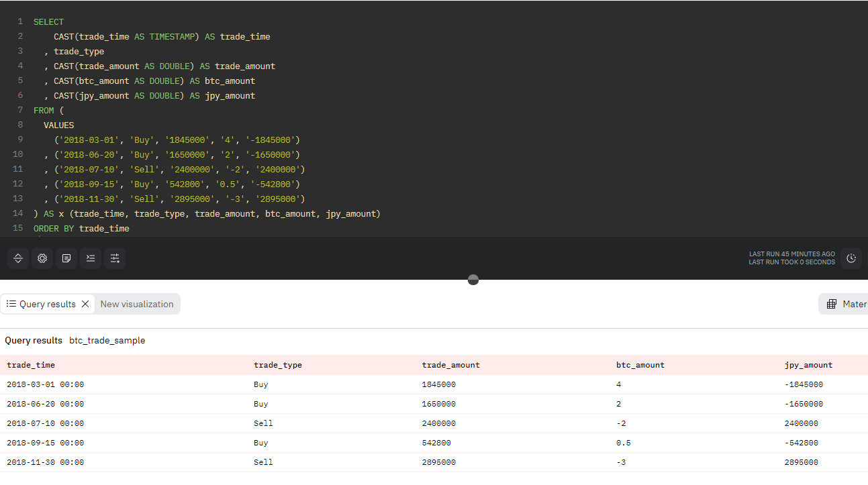Select jpy_amount cell -542800
The width and height of the screenshot is (868, 485).
(802, 443)
